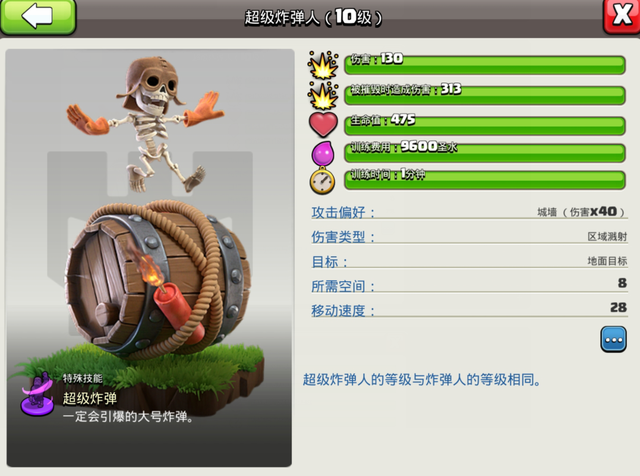Open the blue three-dots more options button
Viewport: 640px width, 476px height.
click(613, 339)
